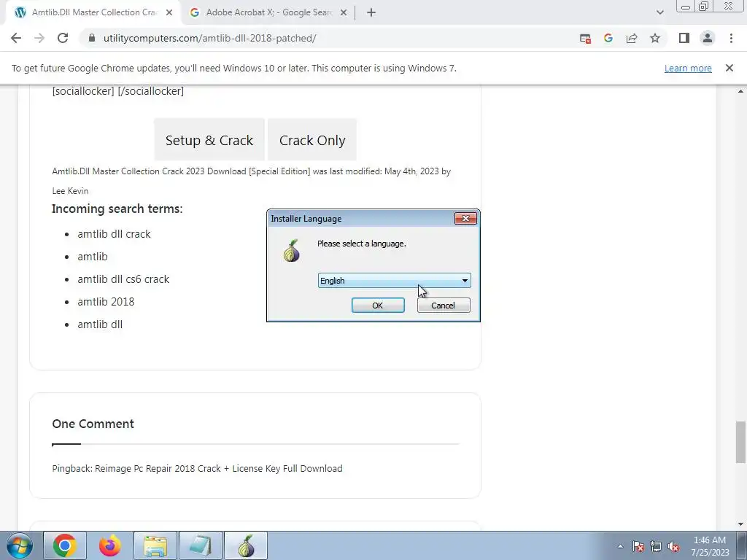Image resolution: width=747 pixels, height=560 pixels.
Task: Open the Windows Start menu
Action: point(19,545)
